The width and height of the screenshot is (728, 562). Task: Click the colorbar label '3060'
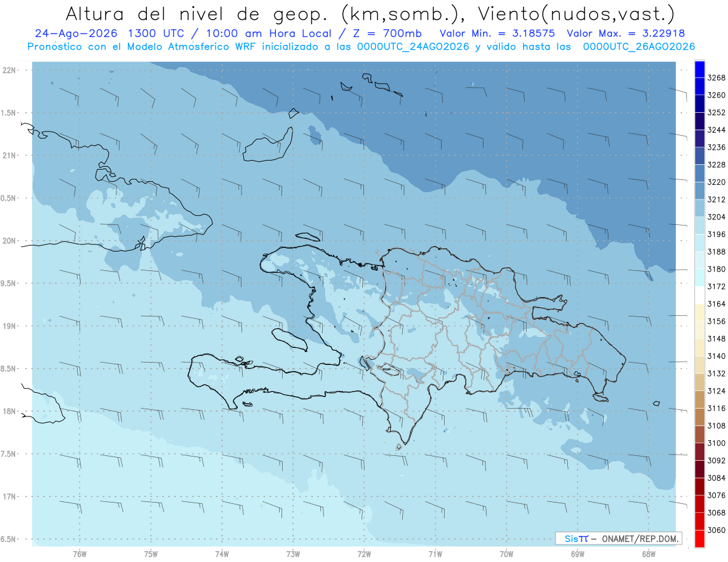[x=716, y=530]
